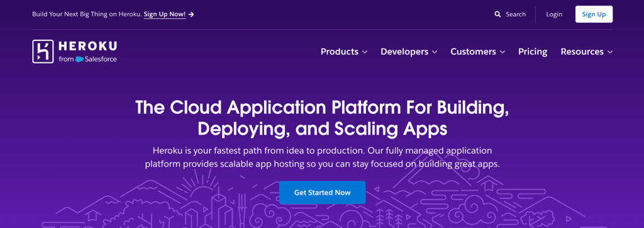Open the Products menu
The width and height of the screenshot is (644, 228).
(x=344, y=52)
